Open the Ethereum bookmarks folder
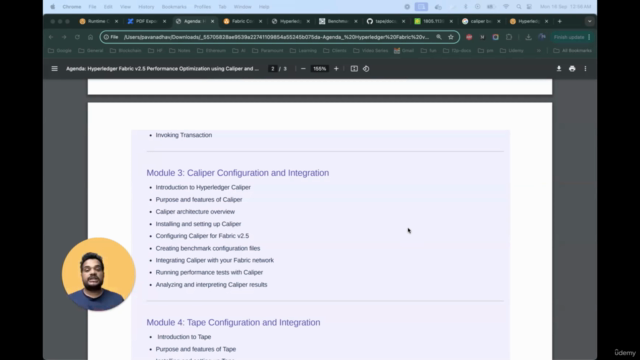The height and width of the screenshot is (360, 640). point(211,51)
